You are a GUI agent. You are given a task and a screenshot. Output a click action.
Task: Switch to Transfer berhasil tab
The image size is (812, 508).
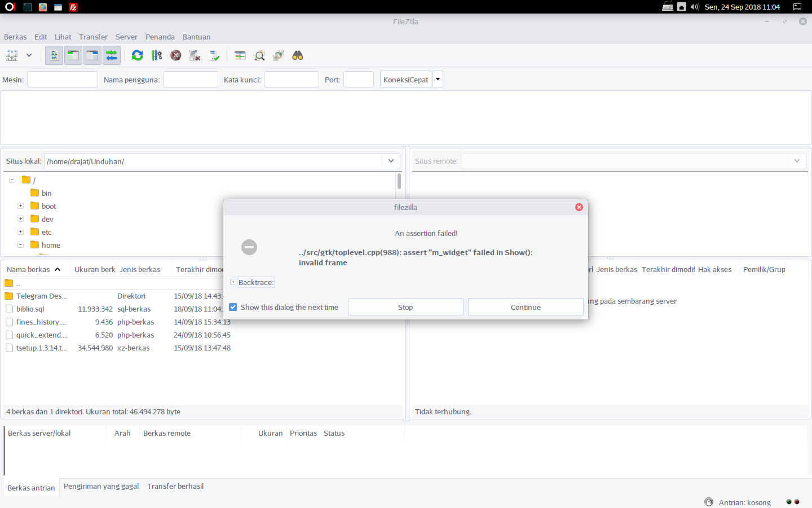pos(175,486)
